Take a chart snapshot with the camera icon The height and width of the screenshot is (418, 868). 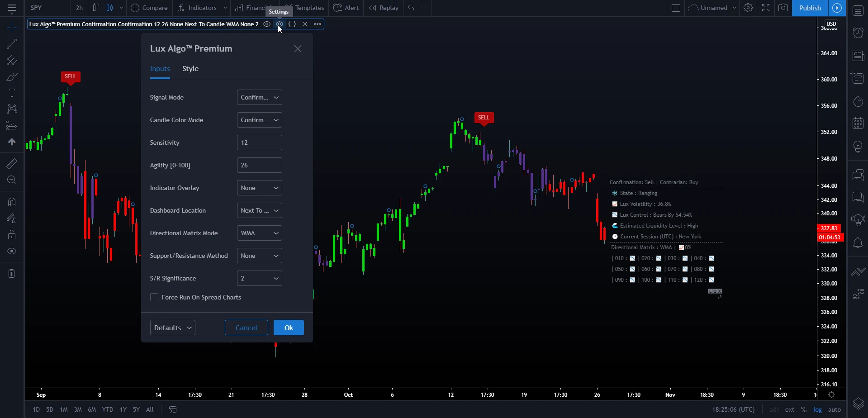783,8
